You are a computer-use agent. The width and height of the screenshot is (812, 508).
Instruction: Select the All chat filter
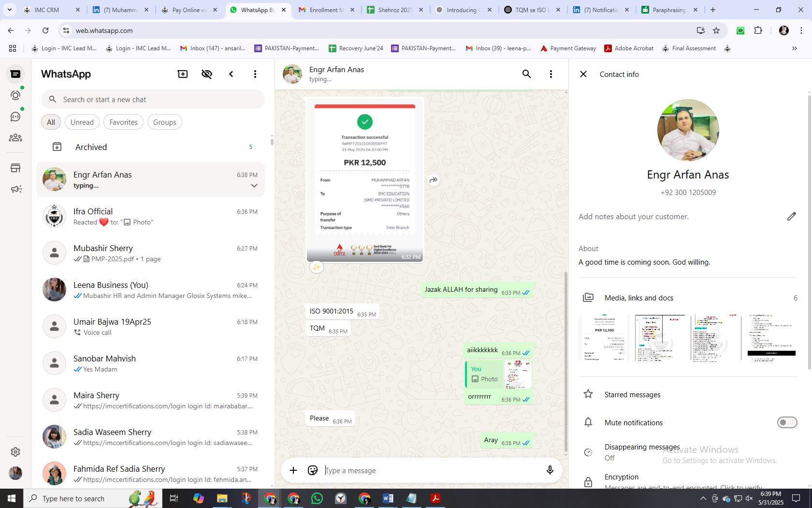tap(51, 122)
